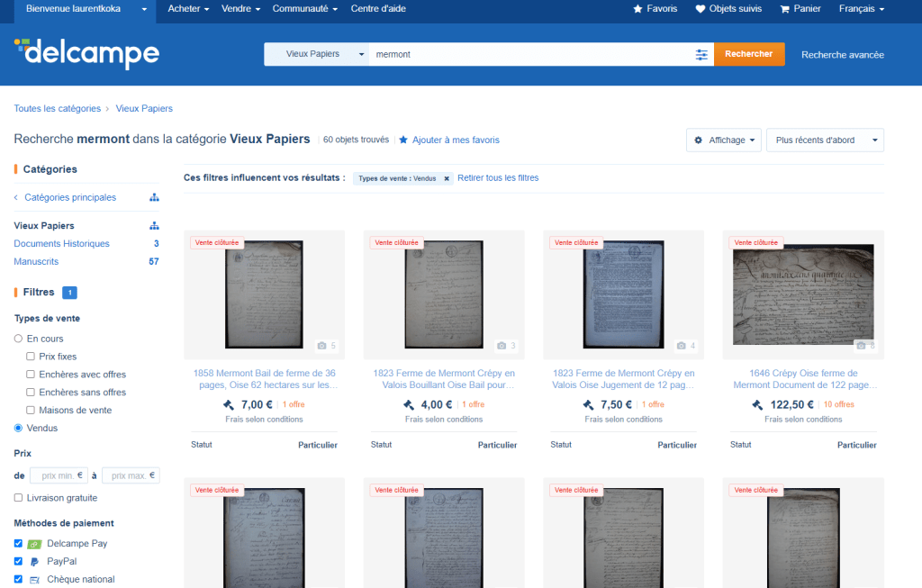Click the Vieux Papiers category tree icon
The height and width of the screenshot is (588, 922).
click(154, 226)
